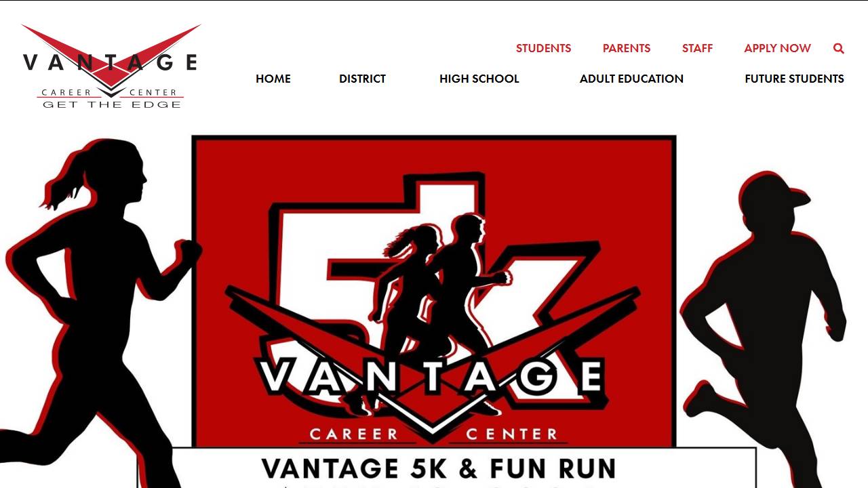Open the FUTURE STUDENTS menu item

pyautogui.click(x=794, y=79)
